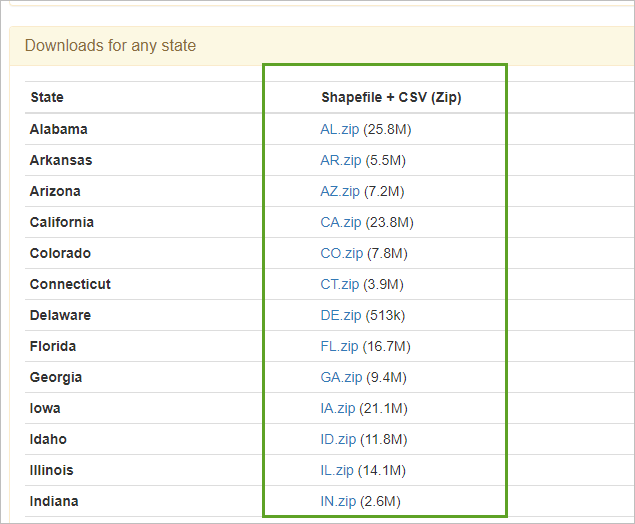Click the CO.zip Colorado link

coord(341,253)
